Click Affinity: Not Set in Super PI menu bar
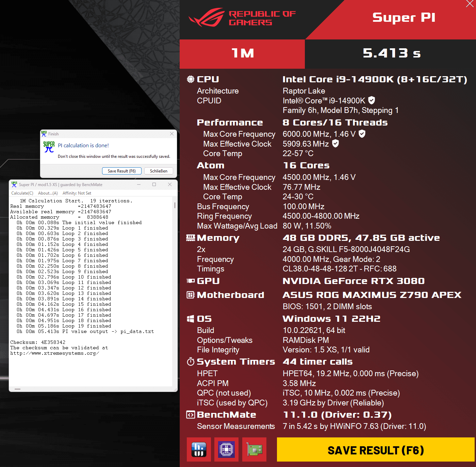Screen dimensions: 476x467 (x=77, y=193)
